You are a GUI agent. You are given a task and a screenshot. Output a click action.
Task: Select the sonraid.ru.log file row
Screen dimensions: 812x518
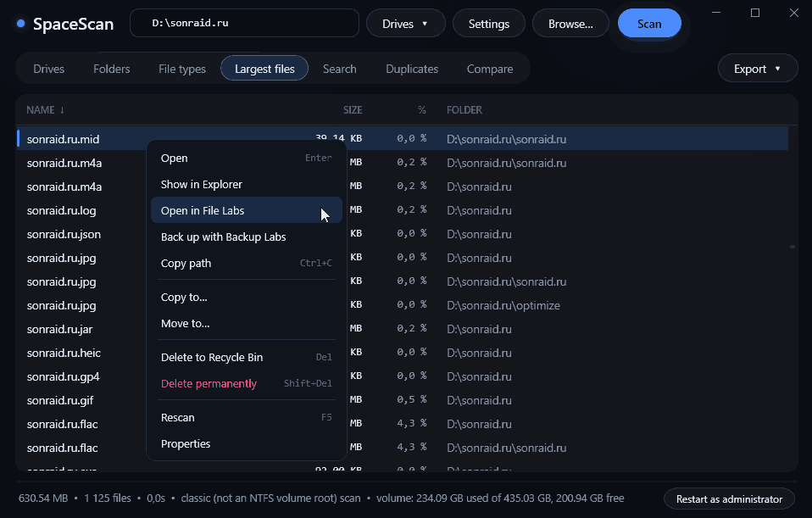[x=403, y=210]
